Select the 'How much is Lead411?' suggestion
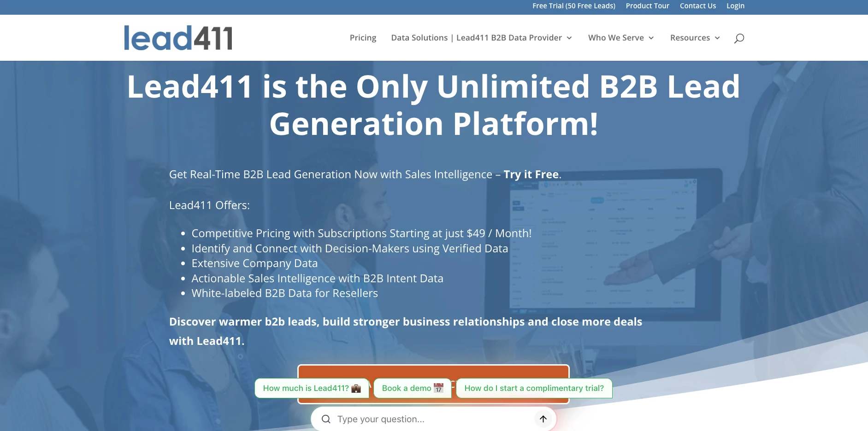 312,388
